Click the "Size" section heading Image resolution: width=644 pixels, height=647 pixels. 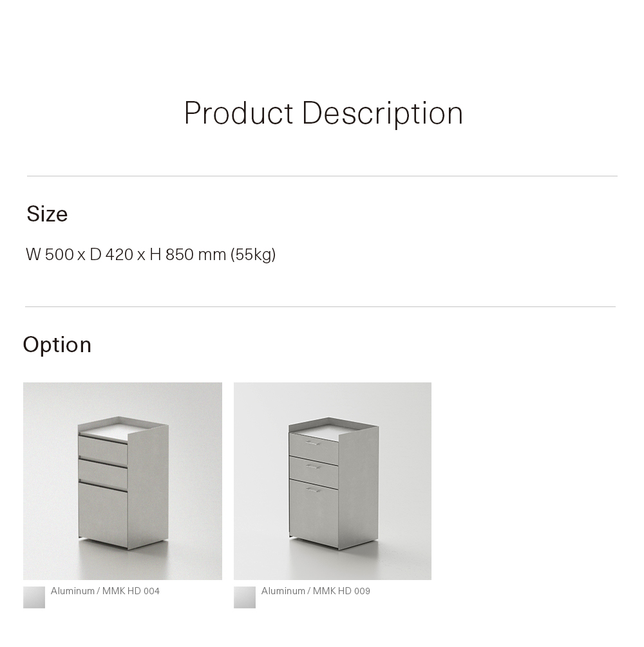(47, 214)
